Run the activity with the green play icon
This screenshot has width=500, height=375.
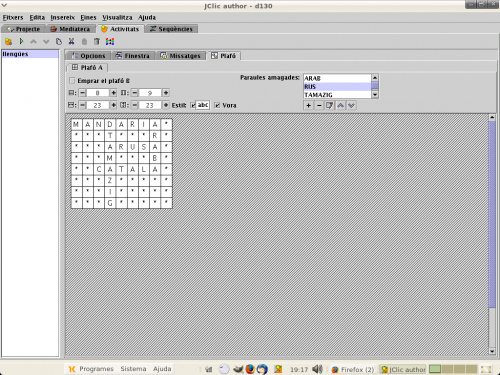21,41
